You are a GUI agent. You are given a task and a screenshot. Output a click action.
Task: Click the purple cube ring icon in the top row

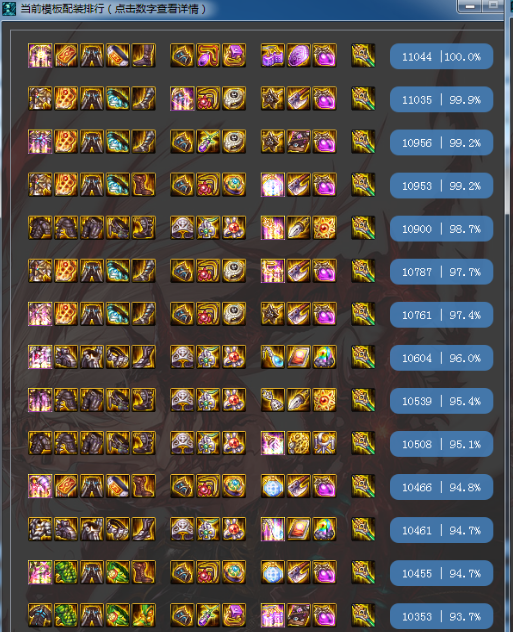point(234,56)
